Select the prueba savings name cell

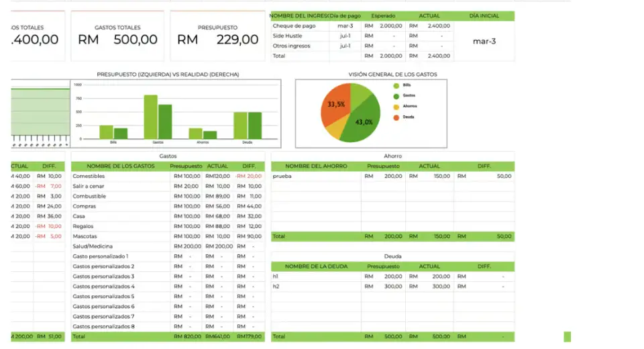point(315,176)
